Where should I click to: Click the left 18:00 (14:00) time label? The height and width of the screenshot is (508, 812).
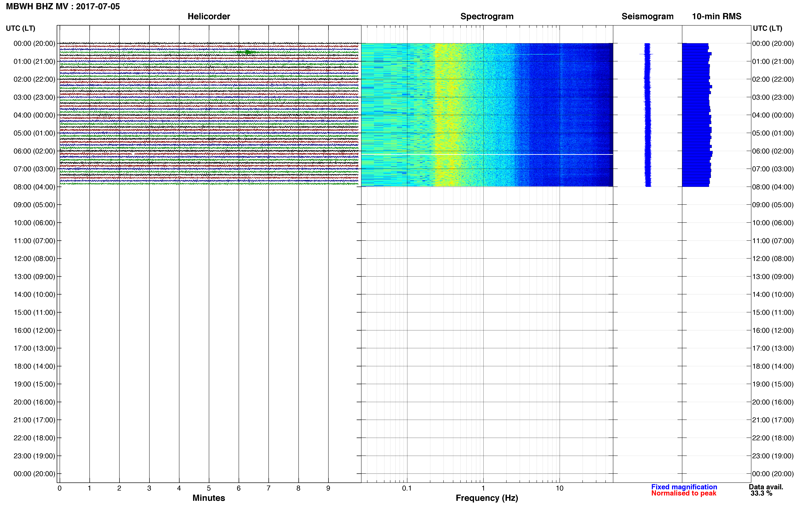point(34,366)
